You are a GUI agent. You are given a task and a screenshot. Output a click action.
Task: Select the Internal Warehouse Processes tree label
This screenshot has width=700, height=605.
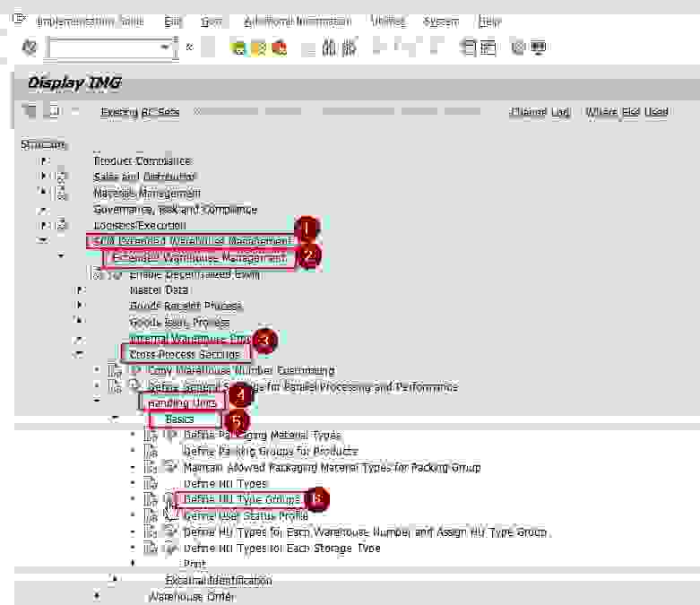coord(190,339)
